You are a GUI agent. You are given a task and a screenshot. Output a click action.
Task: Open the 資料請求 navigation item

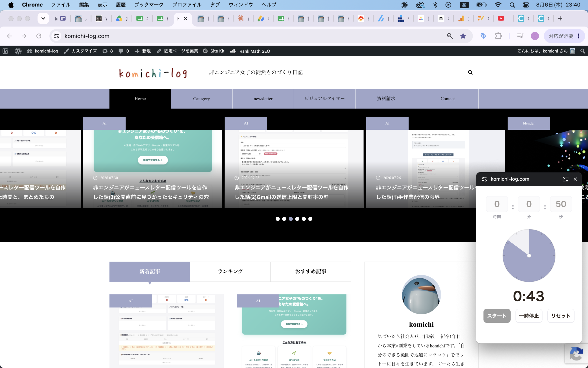pyautogui.click(x=386, y=99)
